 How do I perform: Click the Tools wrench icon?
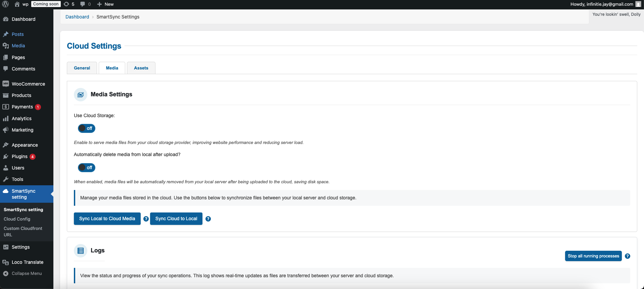[x=6, y=179]
